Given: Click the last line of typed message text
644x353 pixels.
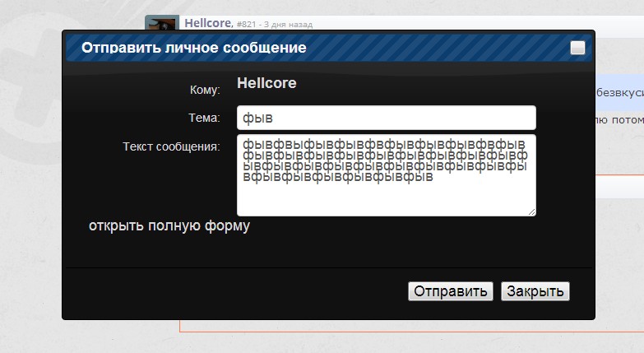Looking at the screenshot, I should [338, 177].
